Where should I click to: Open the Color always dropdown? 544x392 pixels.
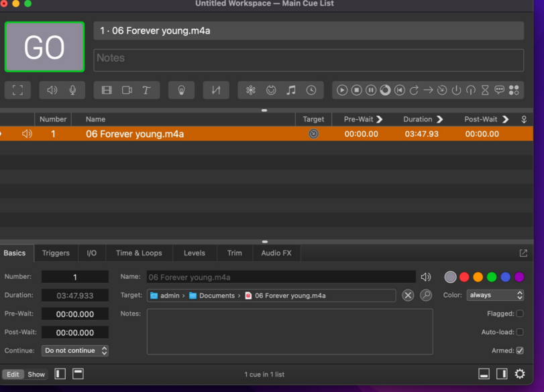(x=495, y=295)
